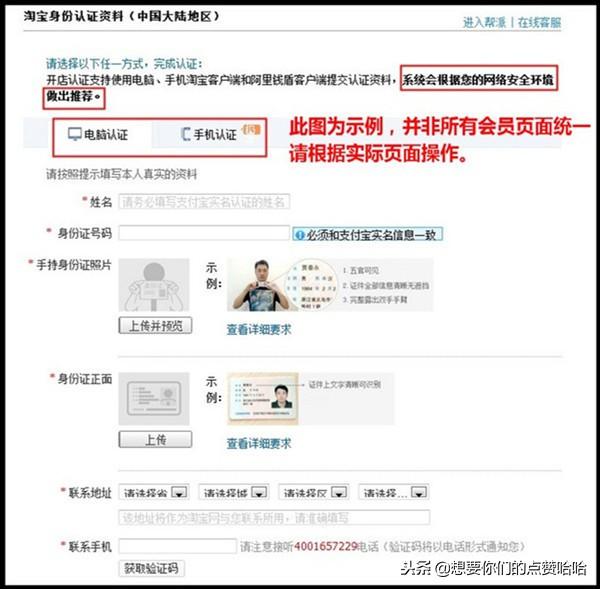The image size is (600, 589).
Task: Open the handheld ID example photo
Action: click(x=330, y=285)
